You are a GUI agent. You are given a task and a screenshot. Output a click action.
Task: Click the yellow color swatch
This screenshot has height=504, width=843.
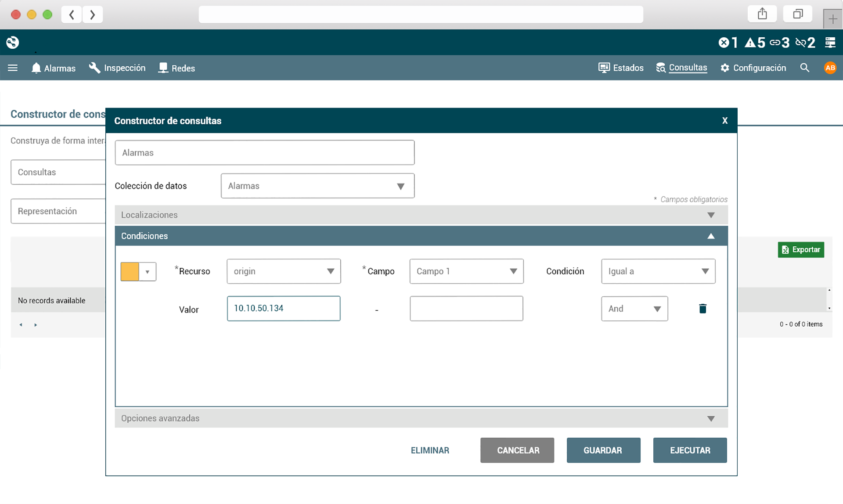(x=130, y=272)
